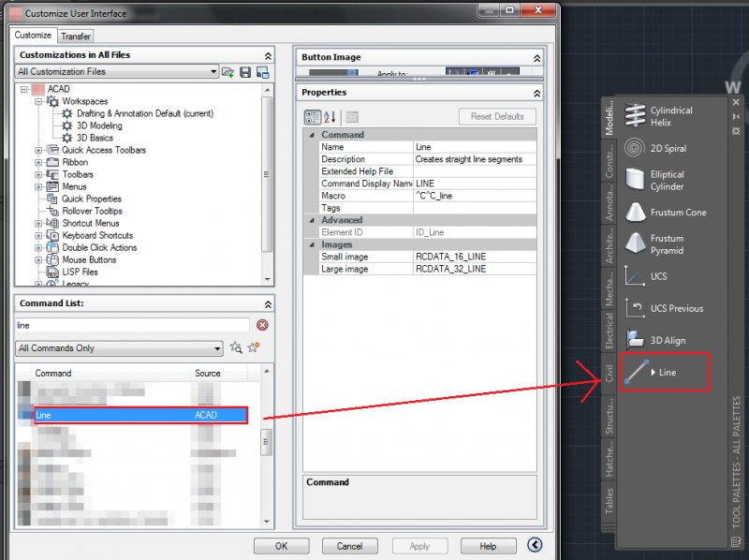749x560 pixels.
Task: Open tool palette properties menu icon
Action: (x=736, y=131)
